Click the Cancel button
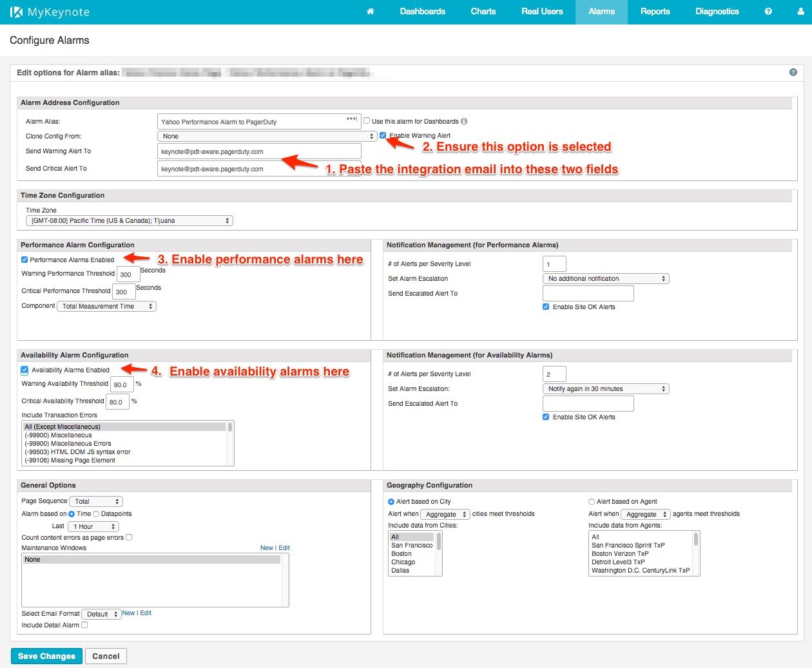The width and height of the screenshot is (812, 668). [x=106, y=656]
